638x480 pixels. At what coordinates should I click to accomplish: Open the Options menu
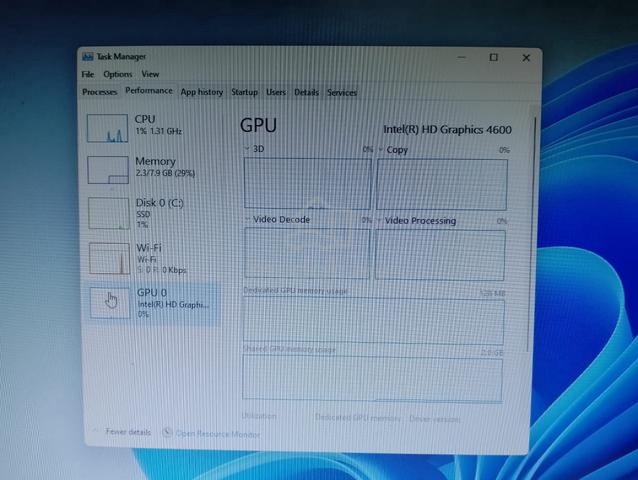coord(118,74)
